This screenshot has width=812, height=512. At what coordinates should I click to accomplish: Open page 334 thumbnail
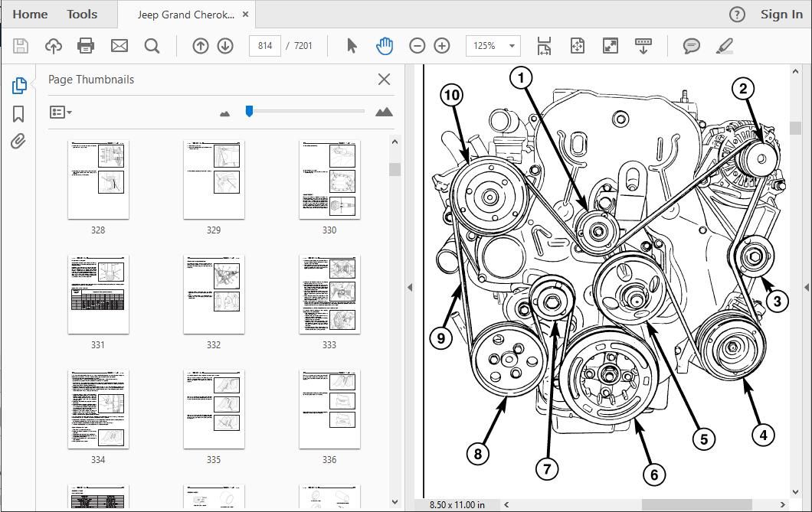(98, 409)
